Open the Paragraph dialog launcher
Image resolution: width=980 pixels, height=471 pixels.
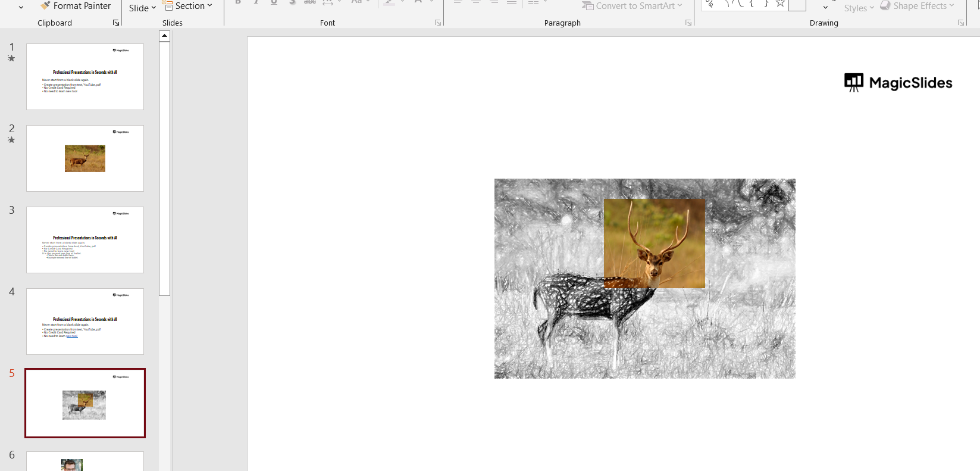point(688,23)
